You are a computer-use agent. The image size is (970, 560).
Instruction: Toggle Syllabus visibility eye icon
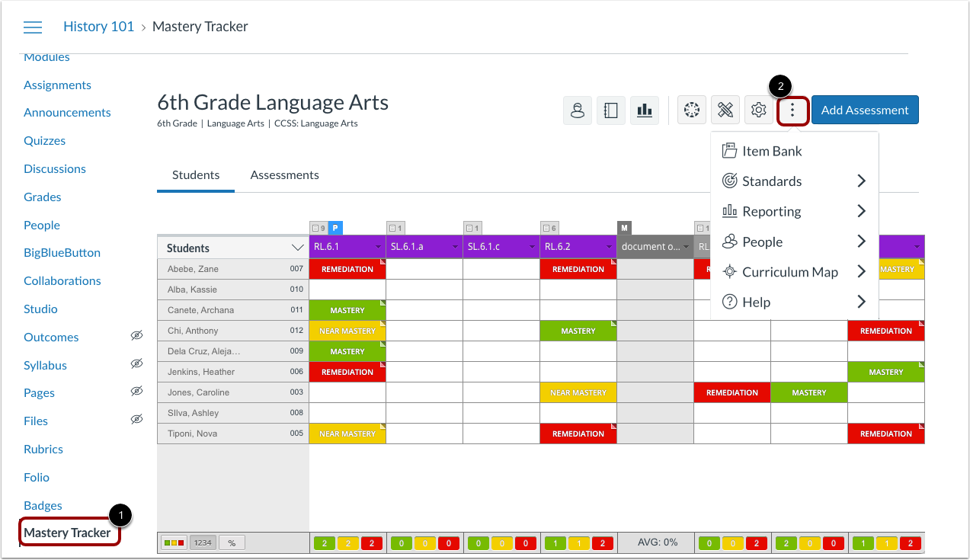pos(136,363)
